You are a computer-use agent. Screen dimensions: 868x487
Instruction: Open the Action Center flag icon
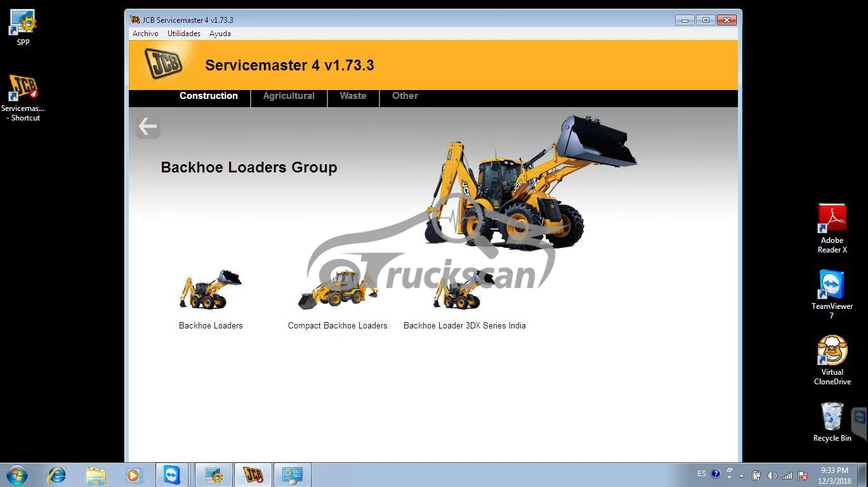tap(803, 475)
